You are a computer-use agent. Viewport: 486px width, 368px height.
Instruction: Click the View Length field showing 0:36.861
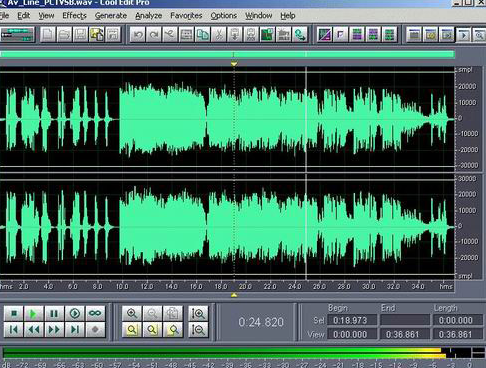pos(458,334)
